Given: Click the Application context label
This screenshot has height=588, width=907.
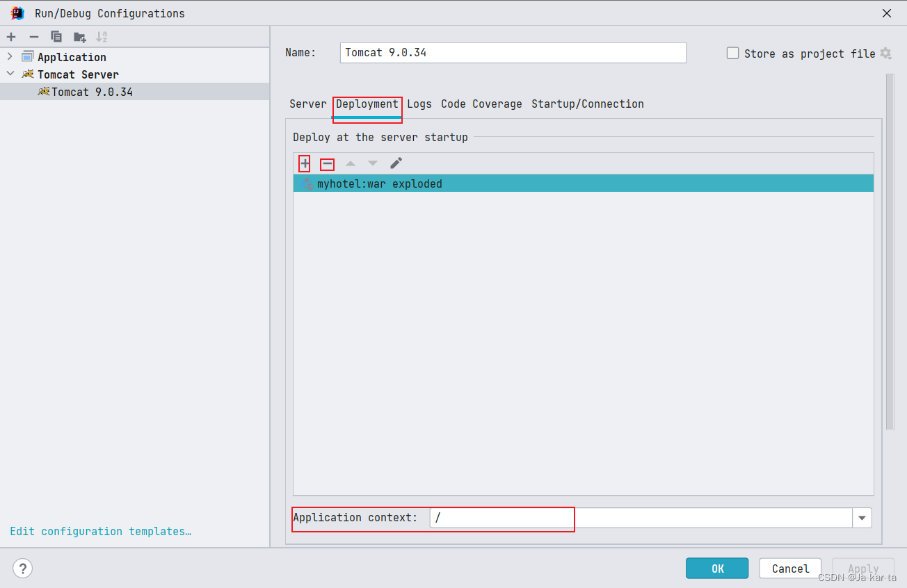Looking at the screenshot, I should click(355, 517).
